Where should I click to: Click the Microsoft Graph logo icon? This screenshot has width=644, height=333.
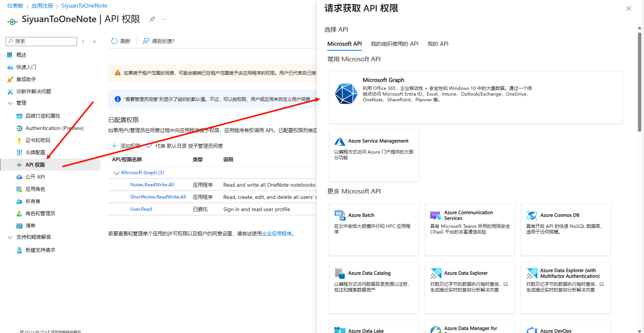346,94
